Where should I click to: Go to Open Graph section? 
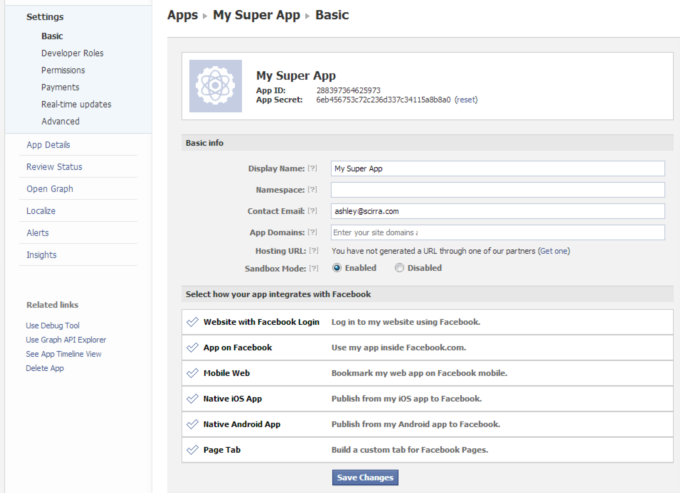coord(50,189)
